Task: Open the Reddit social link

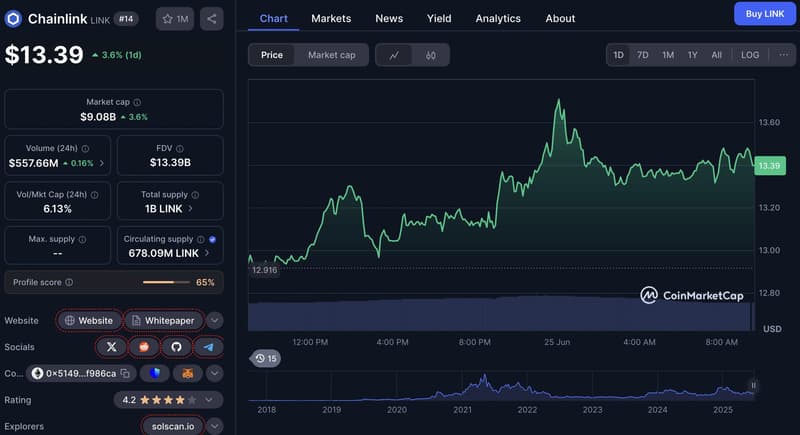Action: [144, 347]
